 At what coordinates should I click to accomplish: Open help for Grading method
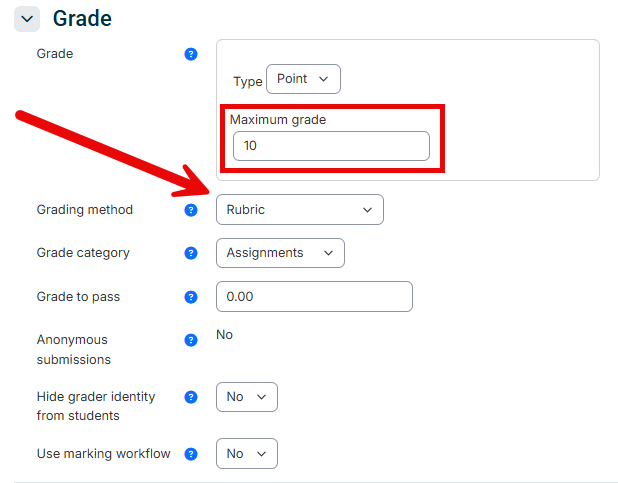pyautogui.click(x=191, y=210)
